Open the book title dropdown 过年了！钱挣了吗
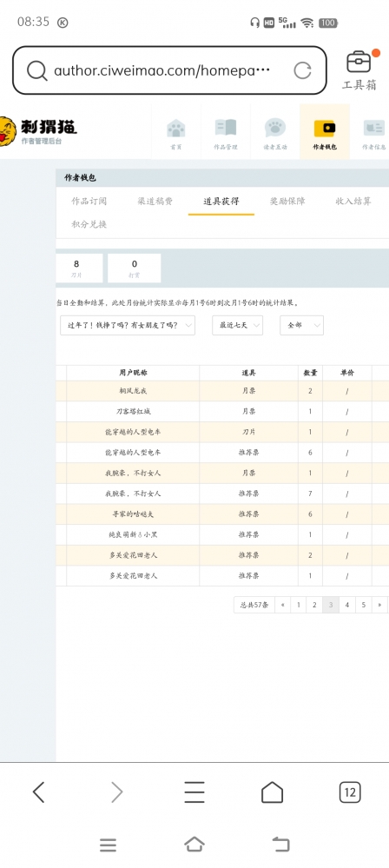 click(x=128, y=326)
